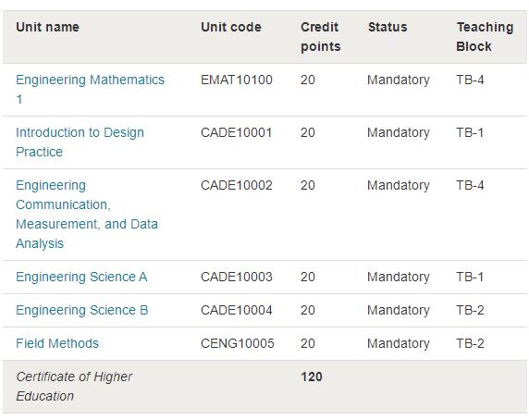Open the Engineering Mathematics 1 unit link

pyautogui.click(x=90, y=90)
